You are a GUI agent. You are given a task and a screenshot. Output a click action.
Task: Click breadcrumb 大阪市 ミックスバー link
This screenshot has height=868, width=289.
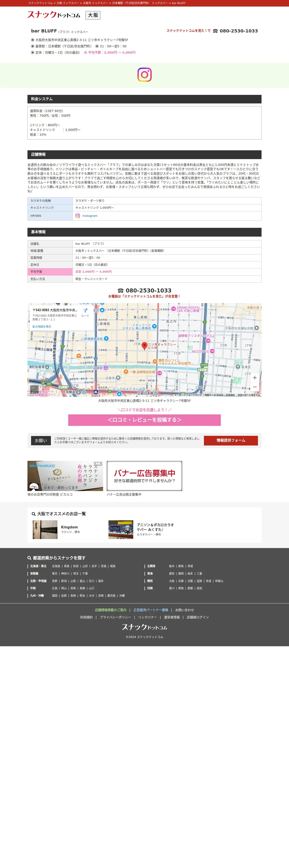(x=96, y=3)
